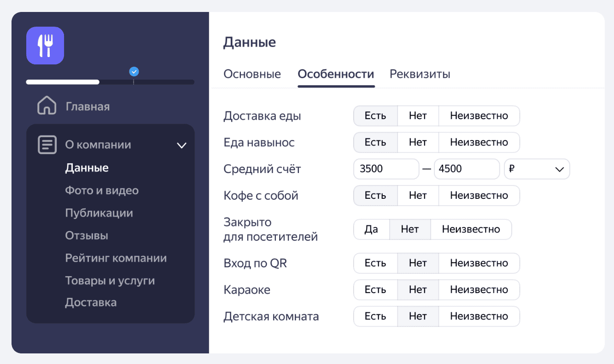Set Доставка еды to Нет
This screenshot has height=364, width=614.
pos(418,116)
